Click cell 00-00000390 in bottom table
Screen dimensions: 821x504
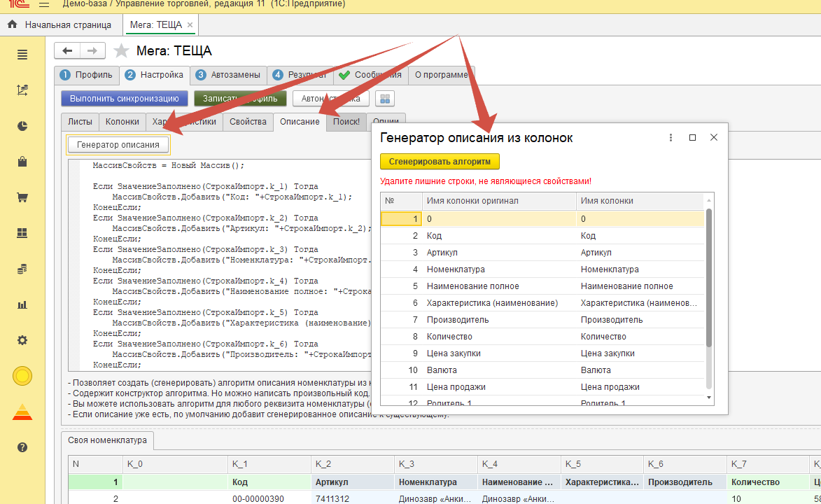[x=269, y=499]
